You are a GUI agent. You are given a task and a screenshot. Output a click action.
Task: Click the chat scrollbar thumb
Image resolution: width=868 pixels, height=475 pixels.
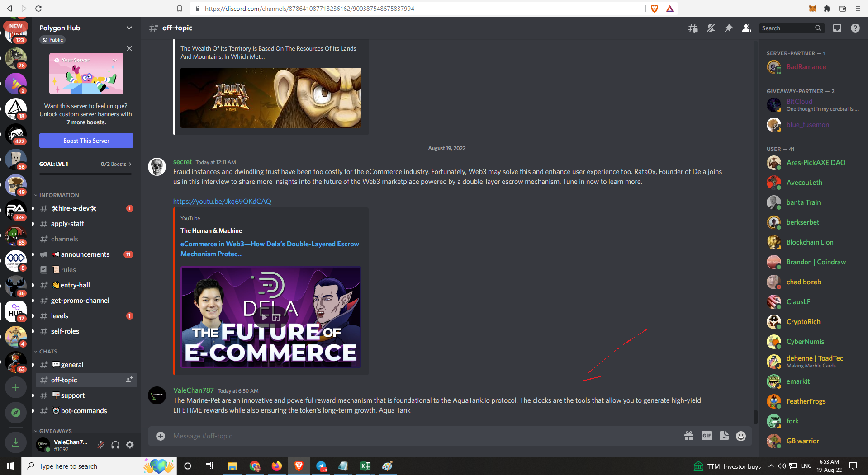point(755,417)
